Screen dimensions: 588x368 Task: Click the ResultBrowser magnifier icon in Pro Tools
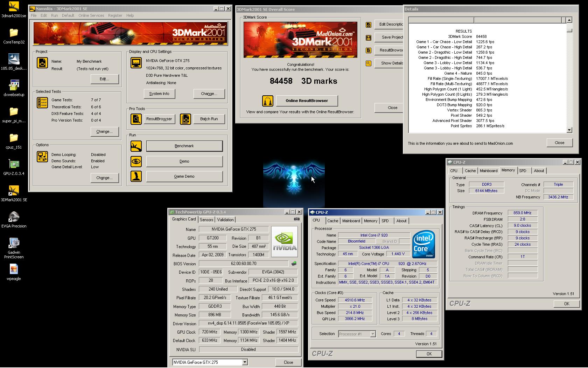pyautogui.click(x=136, y=119)
